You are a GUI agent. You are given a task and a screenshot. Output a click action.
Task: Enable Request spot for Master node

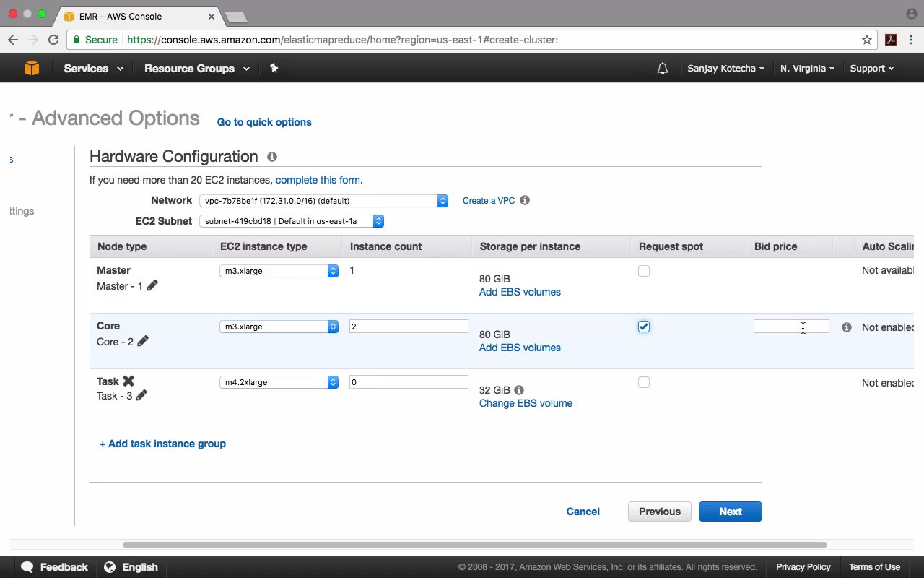(644, 271)
